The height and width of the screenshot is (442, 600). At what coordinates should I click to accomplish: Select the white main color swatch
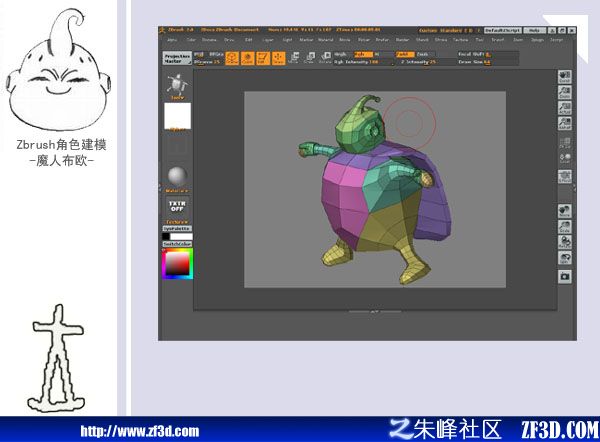pos(181,236)
